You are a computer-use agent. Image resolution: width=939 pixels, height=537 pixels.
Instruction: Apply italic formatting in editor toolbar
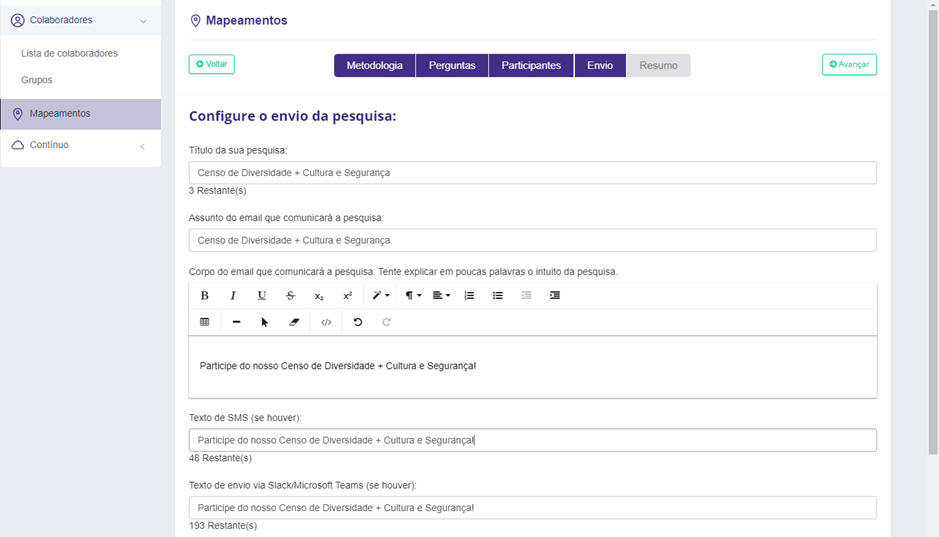click(x=233, y=296)
